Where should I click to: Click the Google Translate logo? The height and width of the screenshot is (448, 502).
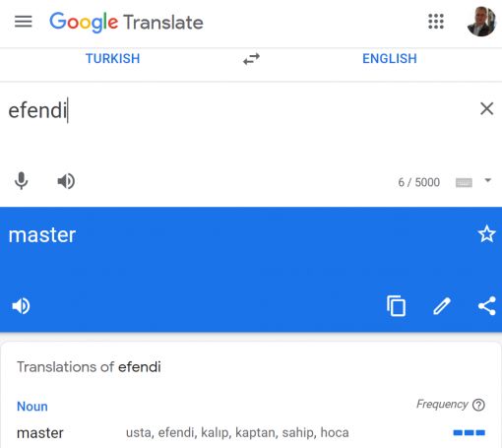(x=126, y=23)
